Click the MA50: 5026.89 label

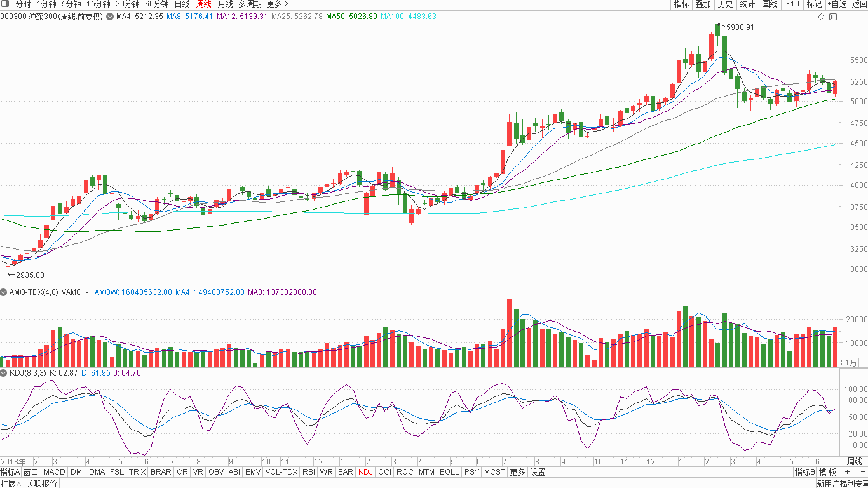point(351,17)
